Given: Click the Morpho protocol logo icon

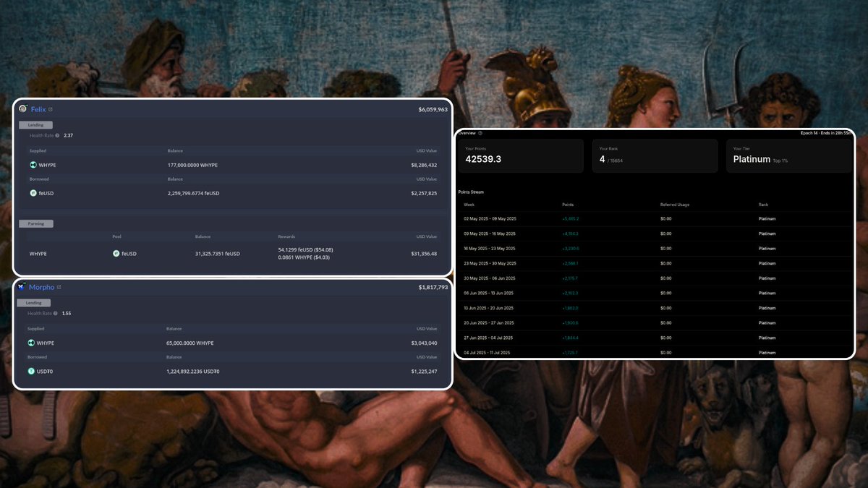Looking at the screenshot, I should click(22, 287).
